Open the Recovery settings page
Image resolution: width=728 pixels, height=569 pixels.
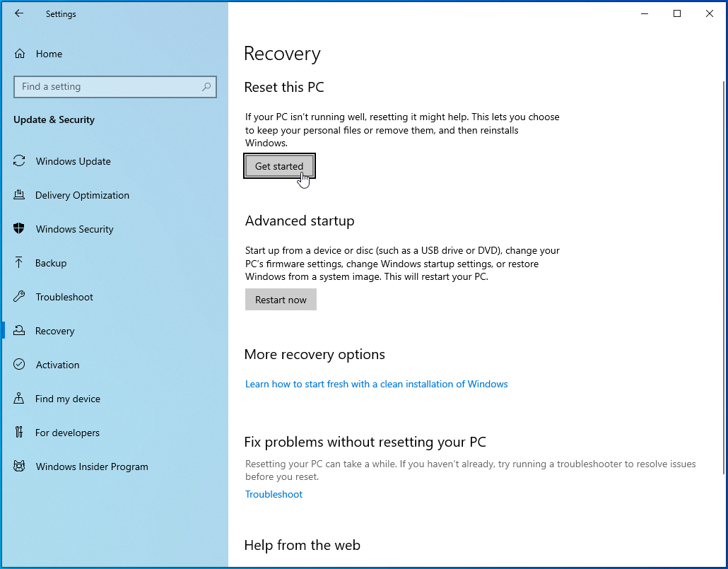[54, 331]
